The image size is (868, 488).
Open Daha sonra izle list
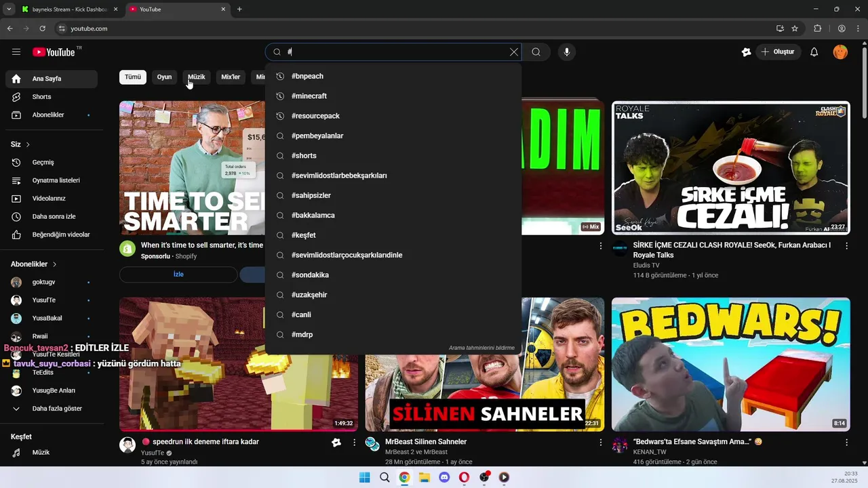52,217
